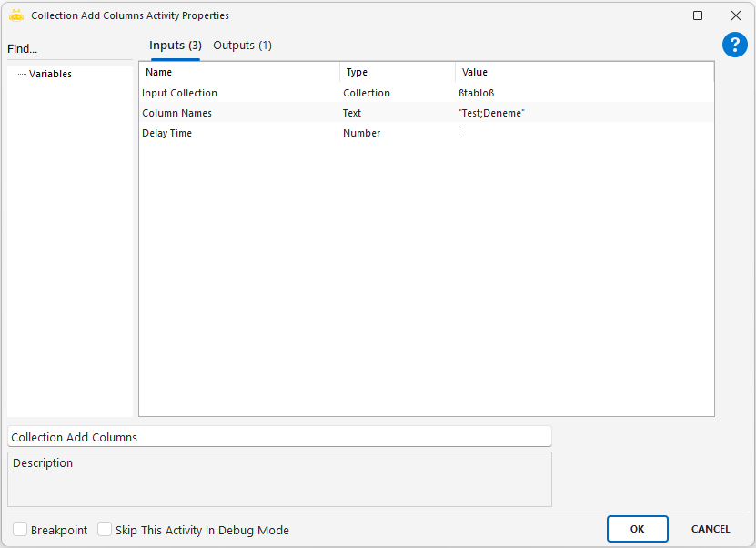756x548 pixels.
Task: Toggle Skip This Activity In Debug Mode
Action: point(105,530)
